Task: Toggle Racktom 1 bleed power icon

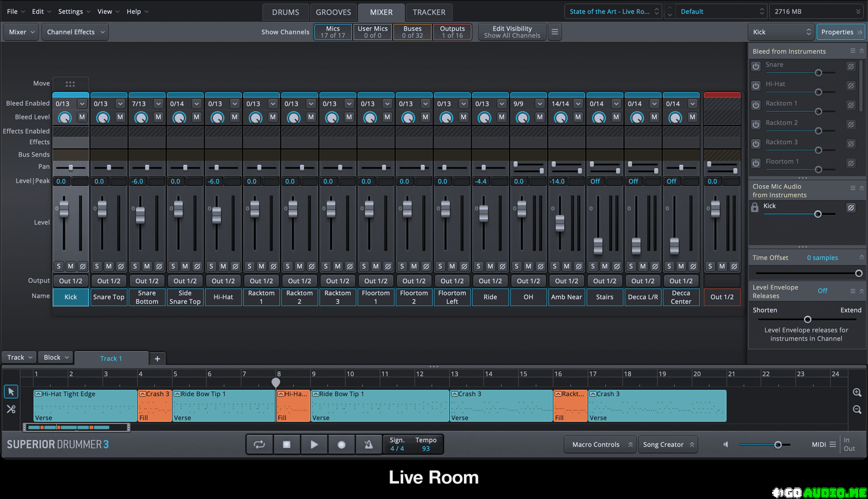Action: point(756,105)
